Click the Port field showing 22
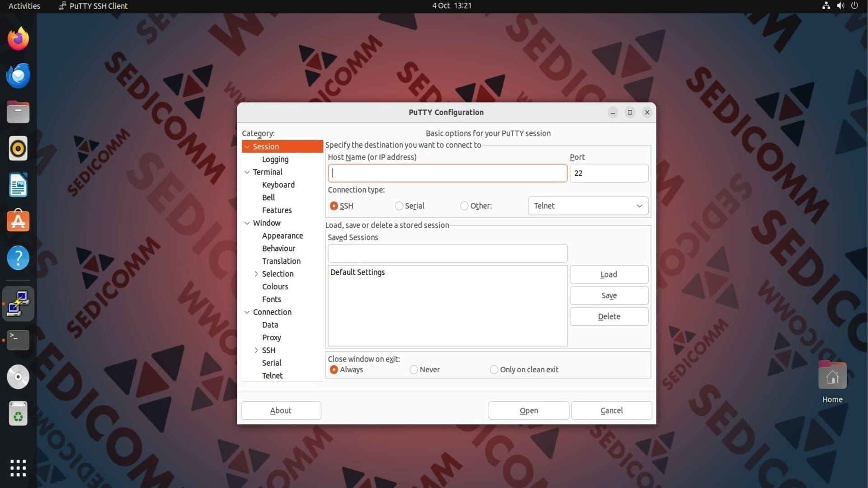 pos(609,173)
